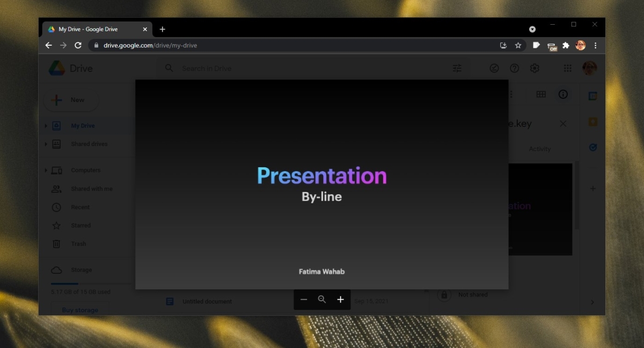Click the 5.17 GB of 15 GB used text
644x348 pixels.
(x=80, y=292)
